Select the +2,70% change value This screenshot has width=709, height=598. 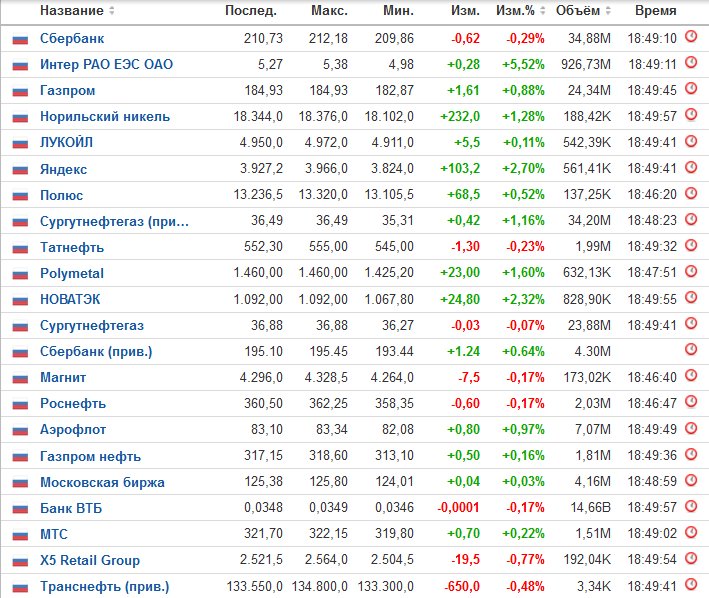523,169
